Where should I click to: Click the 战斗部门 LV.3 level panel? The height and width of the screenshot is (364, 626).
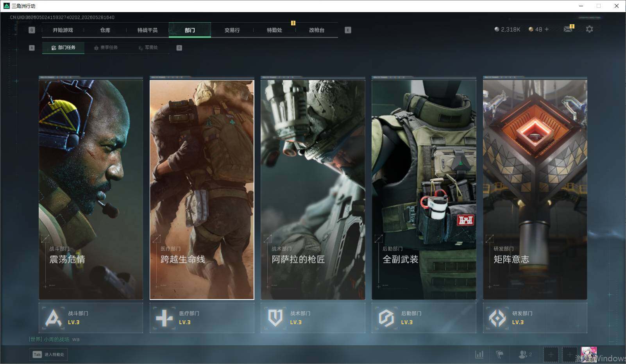(91, 318)
